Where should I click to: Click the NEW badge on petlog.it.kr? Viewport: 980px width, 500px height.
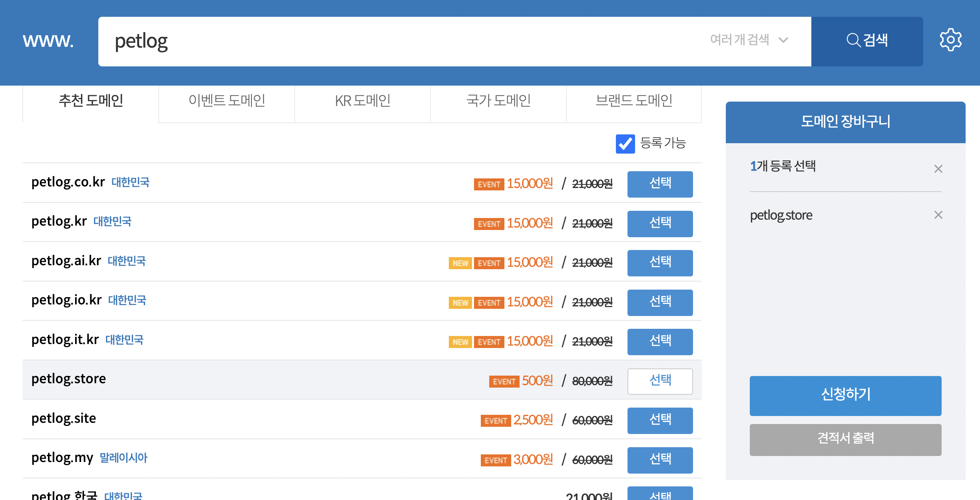(460, 342)
